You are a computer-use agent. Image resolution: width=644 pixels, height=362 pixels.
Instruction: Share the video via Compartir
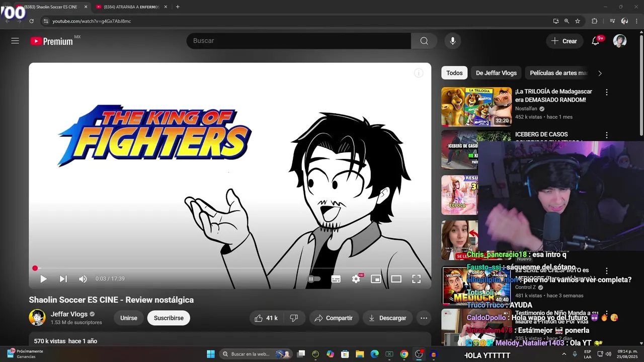334,318
